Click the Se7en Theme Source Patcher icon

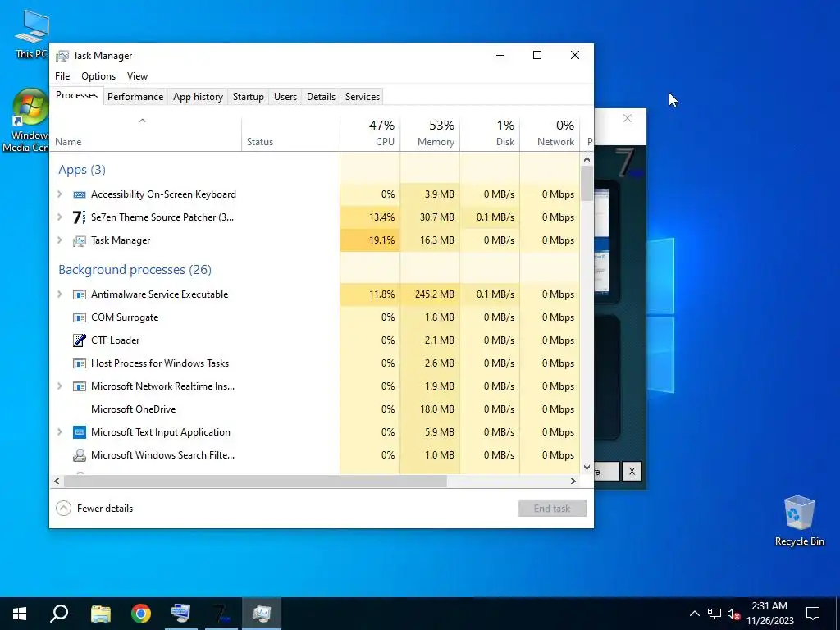pyautogui.click(x=79, y=217)
